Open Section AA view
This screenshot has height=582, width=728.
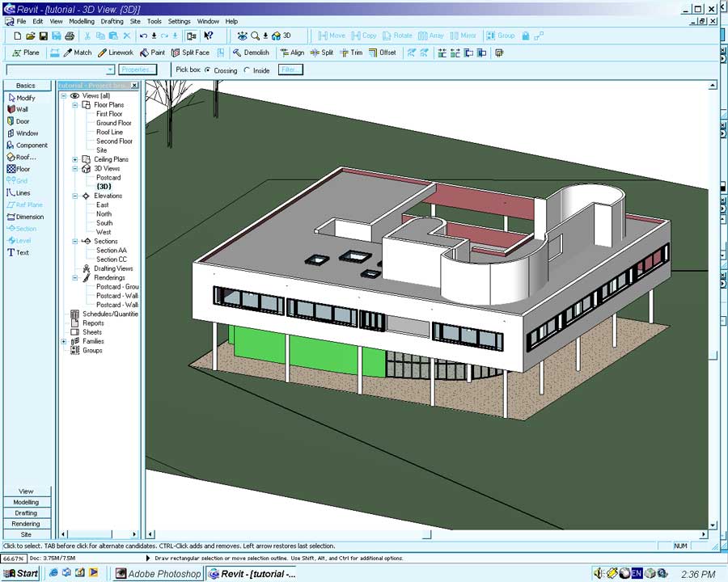point(111,250)
